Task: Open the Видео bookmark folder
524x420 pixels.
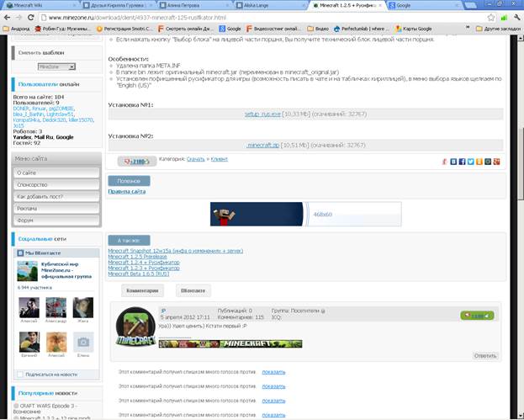Action: (x=318, y=29)
